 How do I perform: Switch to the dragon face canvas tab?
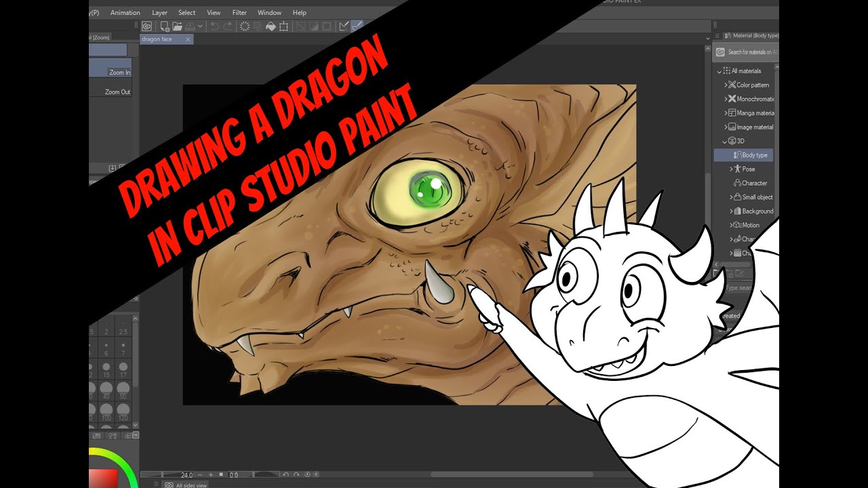coord(157,39)
